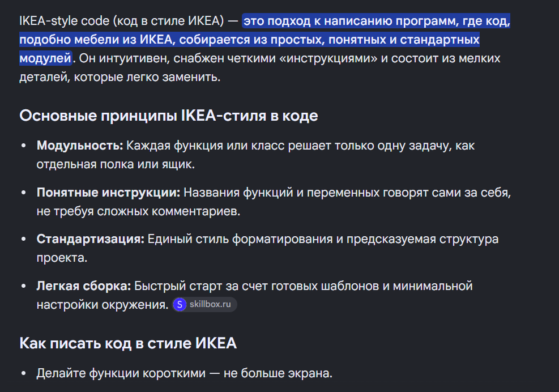
Task: Click the bullet point before 'Легкая сборка'
Action: pos(24,286)
